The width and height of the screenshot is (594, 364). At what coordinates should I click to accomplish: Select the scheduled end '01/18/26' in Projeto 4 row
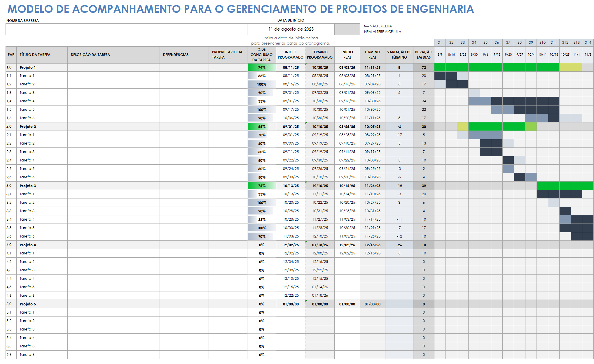pos(320,245)
